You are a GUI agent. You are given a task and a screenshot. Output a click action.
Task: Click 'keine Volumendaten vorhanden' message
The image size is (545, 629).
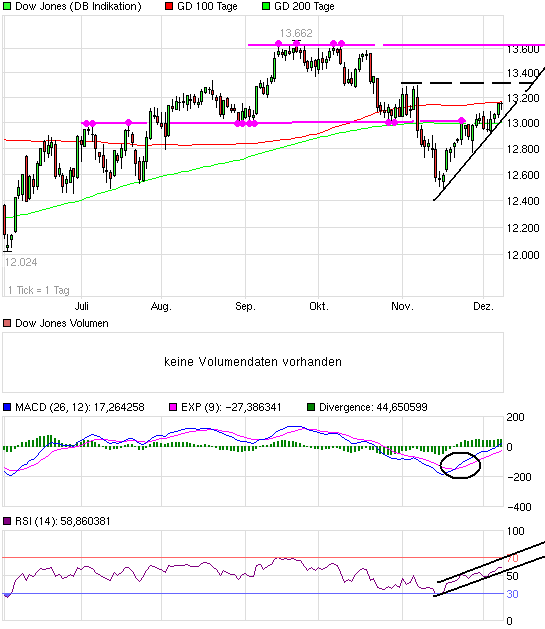pos(253,362)
